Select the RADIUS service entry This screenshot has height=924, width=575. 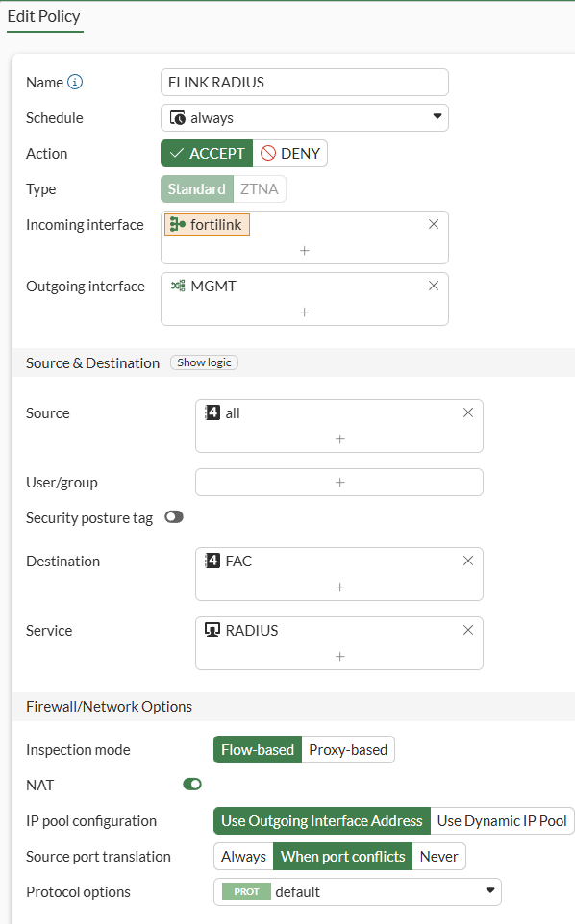pyautogui.click(x=241, y=631)
